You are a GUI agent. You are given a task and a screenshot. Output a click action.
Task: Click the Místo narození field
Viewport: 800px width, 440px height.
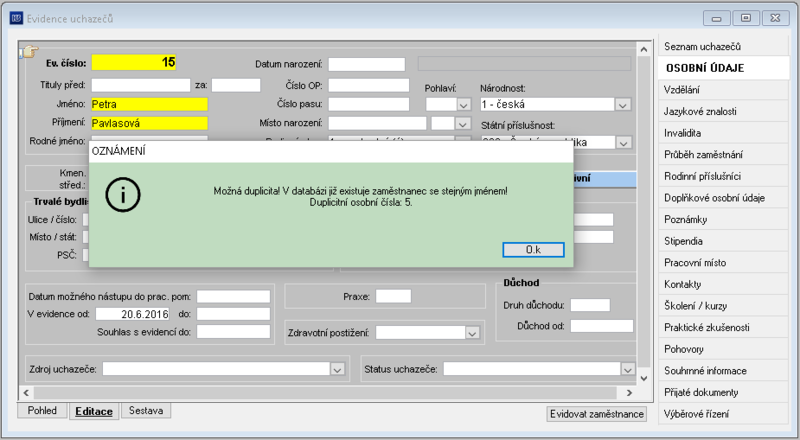[377, 123]
